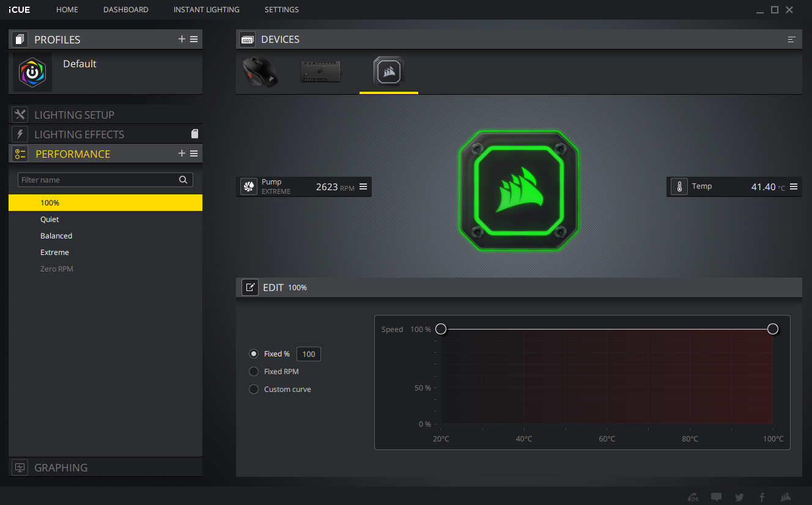Open the Profiles hamburger menu
Screen dimensions: 812x505
pyautogui.click(x=194, y=39)
